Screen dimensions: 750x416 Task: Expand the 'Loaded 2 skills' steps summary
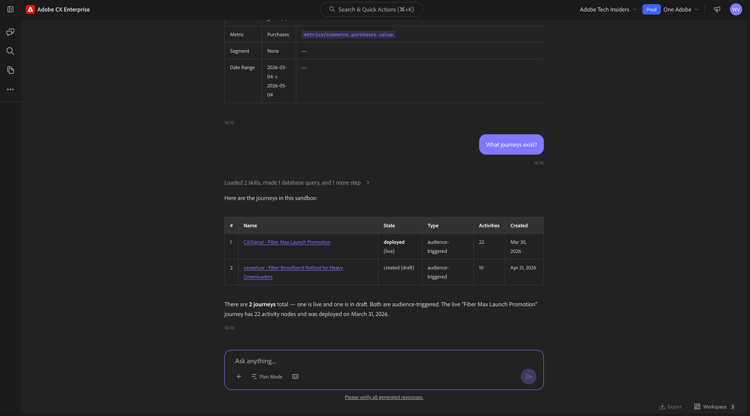tap(297, 183)
